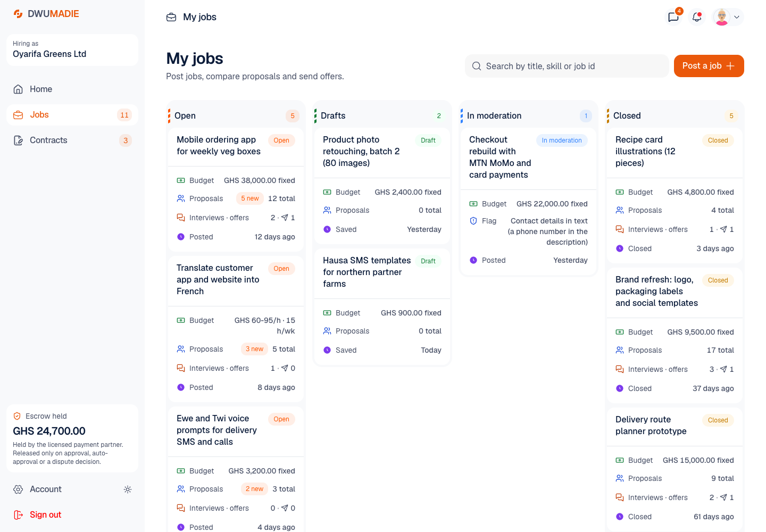
Task: Click the Drafts column header
Action: [x=382, y=115]
